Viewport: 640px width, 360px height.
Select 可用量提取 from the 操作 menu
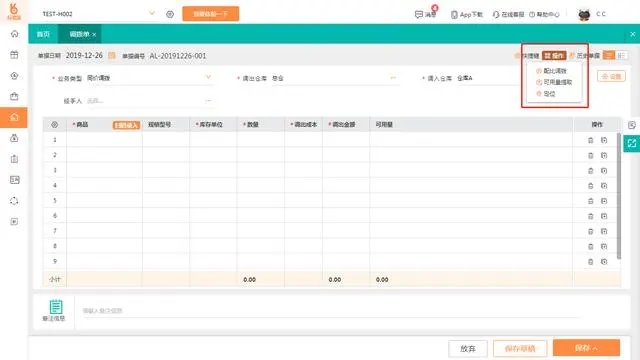tap(554, 82)
